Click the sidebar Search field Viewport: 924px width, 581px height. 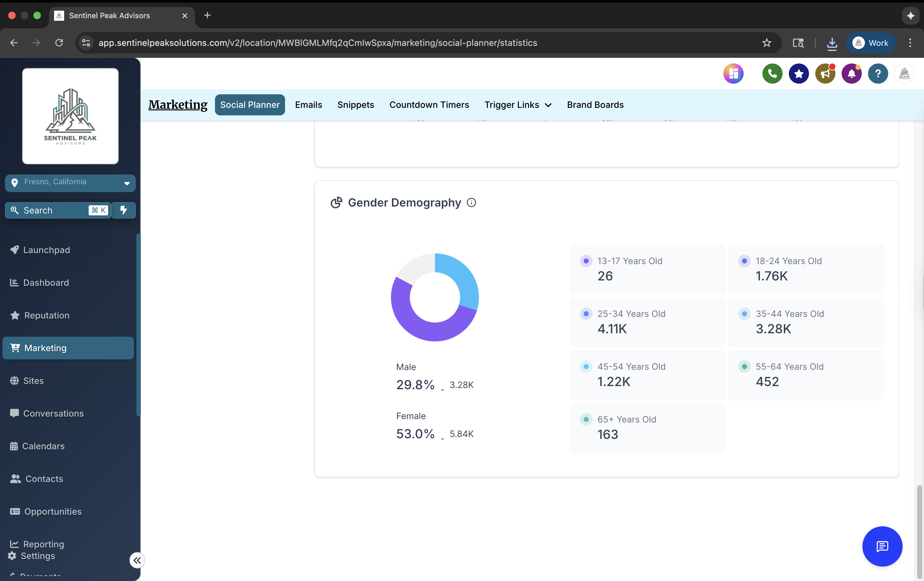[x=58, y=210]
